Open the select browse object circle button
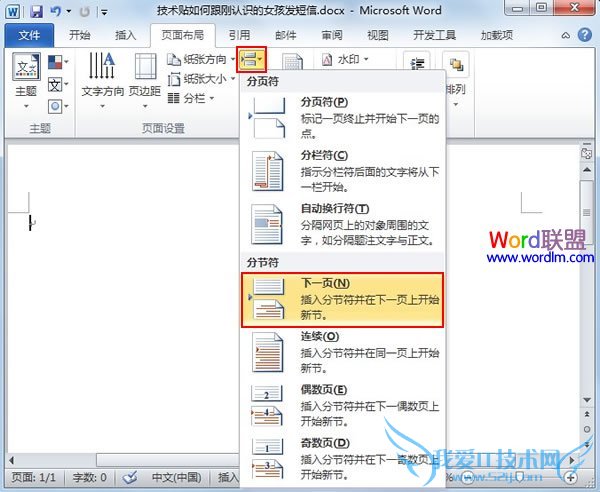This screenshot has width=600, height=492. [587, 429]
